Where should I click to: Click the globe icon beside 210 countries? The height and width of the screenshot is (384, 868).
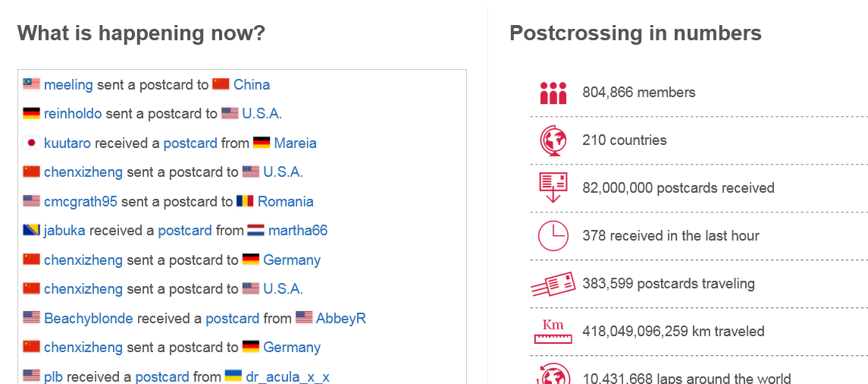[x=553, y=140]
